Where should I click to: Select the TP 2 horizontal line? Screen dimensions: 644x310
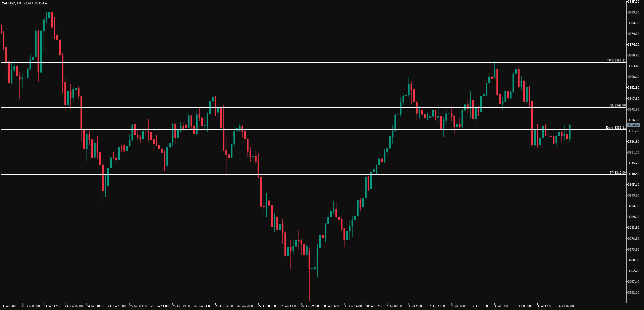click(x=302, y=62)
